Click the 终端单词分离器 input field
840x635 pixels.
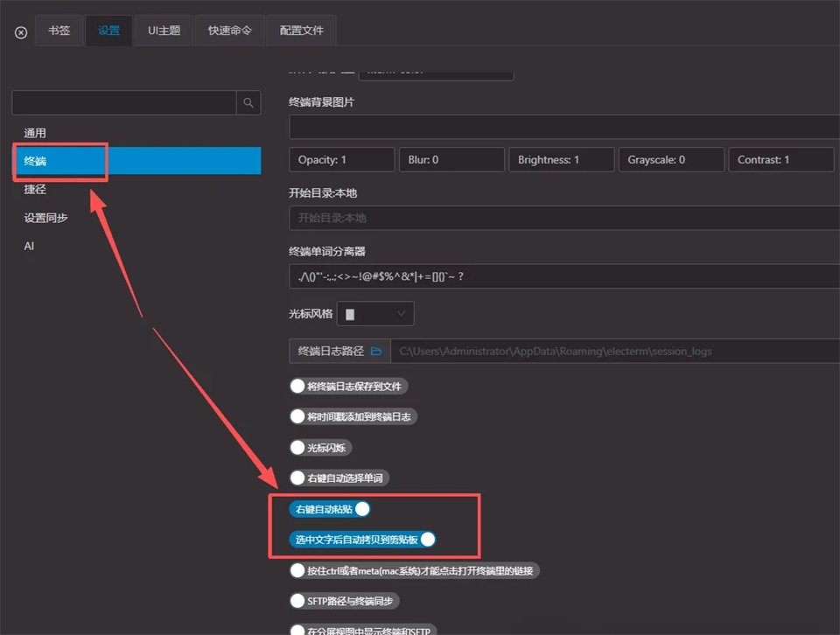click(x=564, y=276)
